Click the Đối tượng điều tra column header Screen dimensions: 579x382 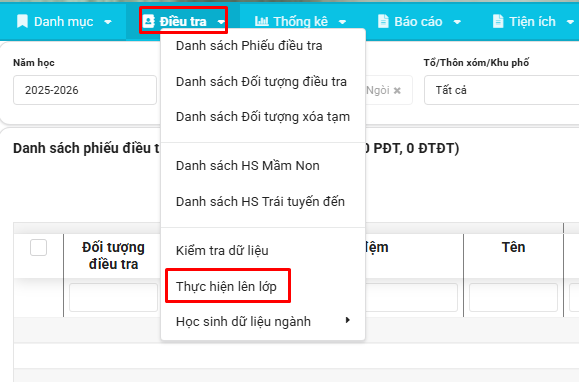113,256
